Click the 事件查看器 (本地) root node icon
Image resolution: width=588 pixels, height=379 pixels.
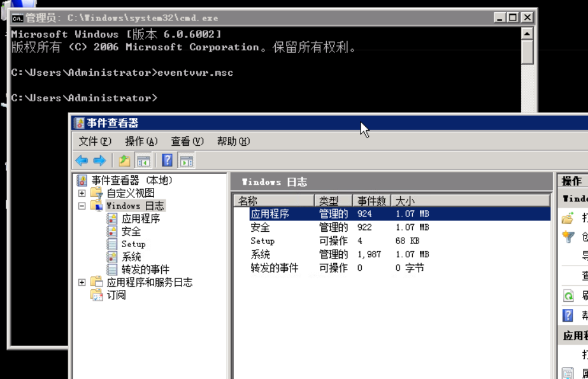[x=82, y=180]
